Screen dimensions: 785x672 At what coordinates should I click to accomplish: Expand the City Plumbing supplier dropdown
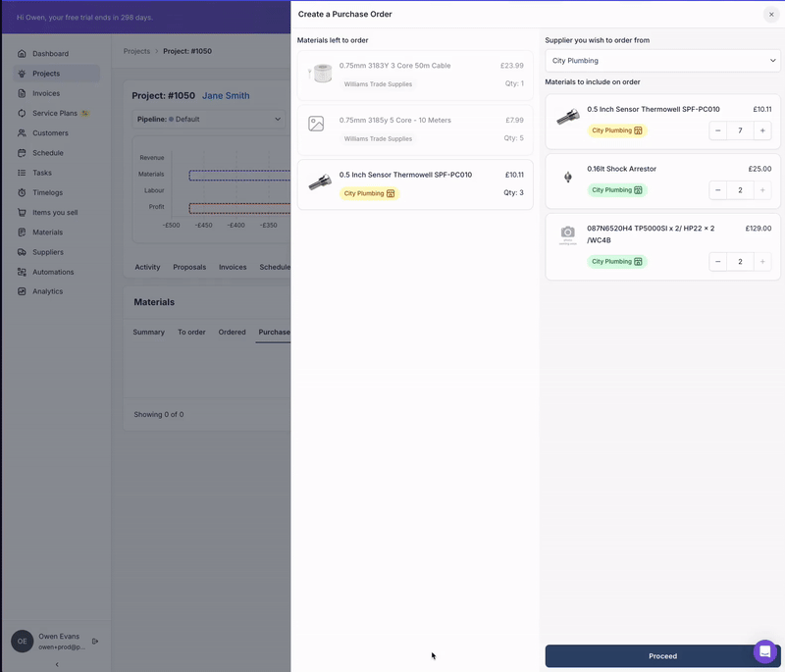click(x=662, y=61)
